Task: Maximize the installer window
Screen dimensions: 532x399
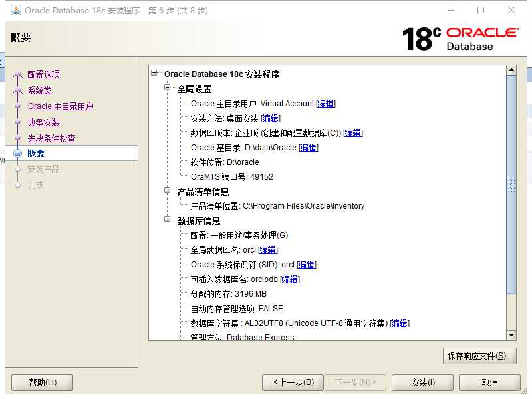Action: click(x=481, y=10)
